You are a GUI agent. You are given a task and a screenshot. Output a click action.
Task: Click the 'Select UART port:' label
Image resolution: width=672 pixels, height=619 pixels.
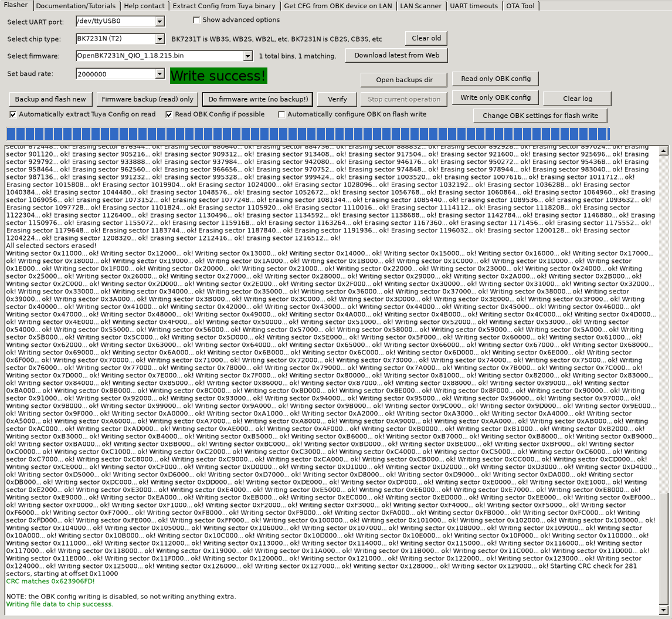click(x=36, y=22)
